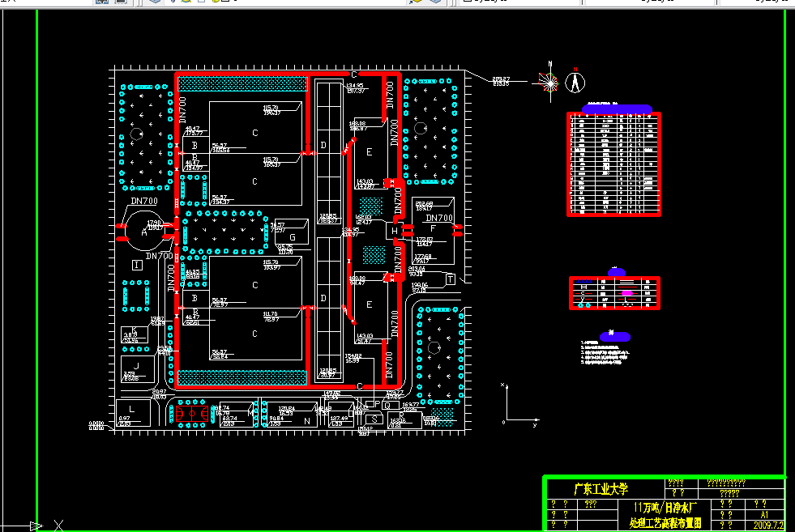Select the building label N
This screenshot has width=795, height=532.
point(307,421)
